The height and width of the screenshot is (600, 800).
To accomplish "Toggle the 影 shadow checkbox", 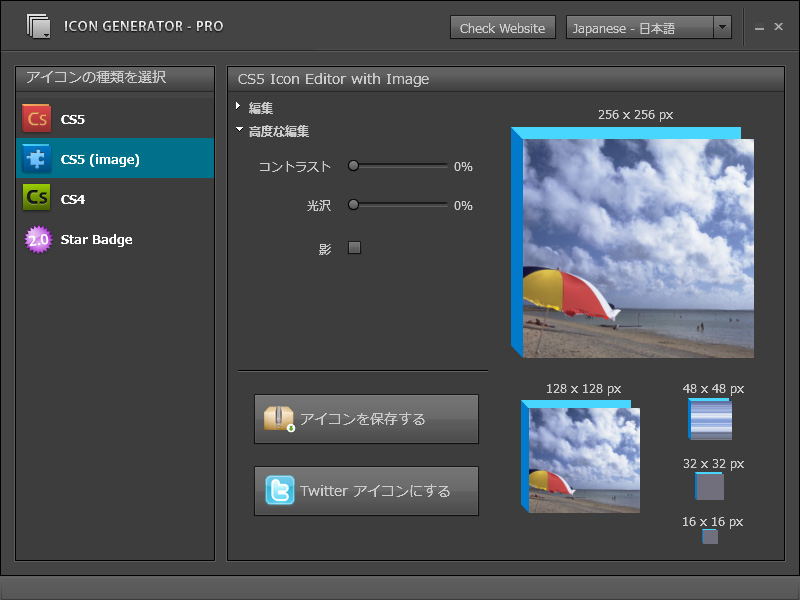I will pyautogui.click(x=353, y=247).
